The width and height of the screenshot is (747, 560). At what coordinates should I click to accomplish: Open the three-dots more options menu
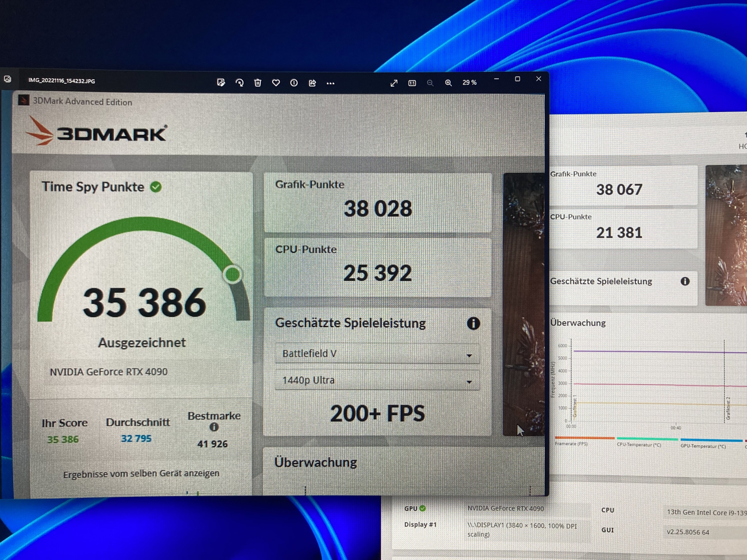(x=330, y=83)
